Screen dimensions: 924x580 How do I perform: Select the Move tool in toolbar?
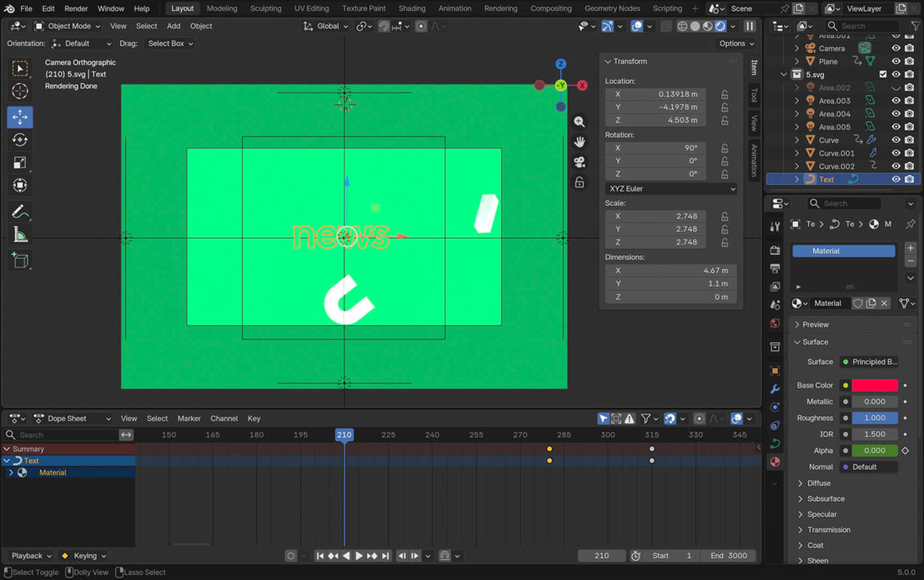[20, 117]
